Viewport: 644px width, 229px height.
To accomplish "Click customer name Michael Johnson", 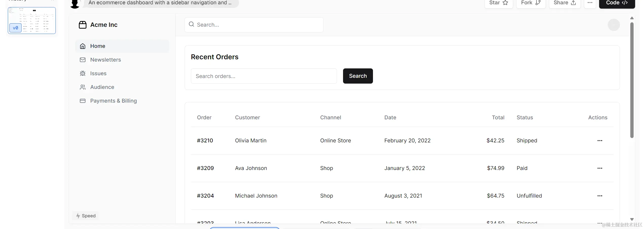I will (x=256, y=196).
